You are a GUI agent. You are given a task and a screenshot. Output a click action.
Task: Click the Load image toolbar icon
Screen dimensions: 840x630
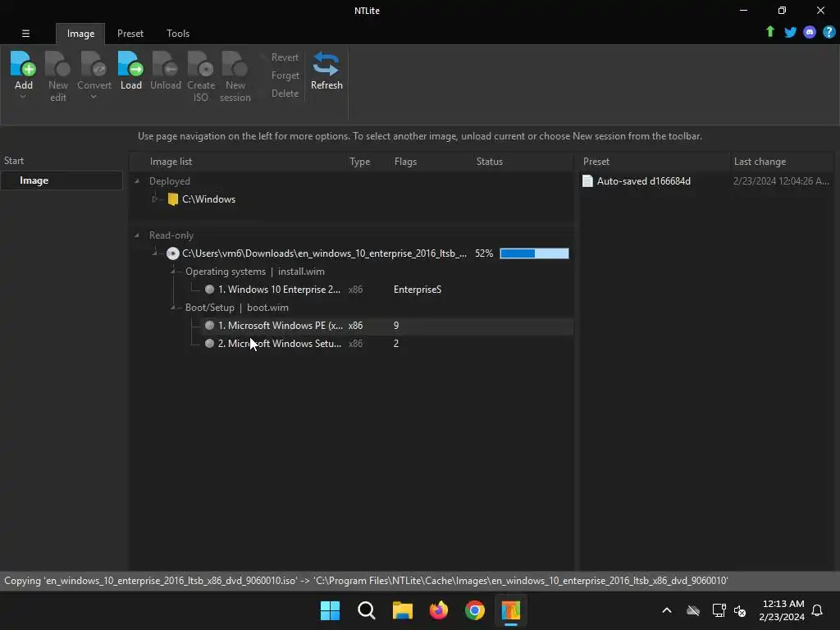coord(130,64)
